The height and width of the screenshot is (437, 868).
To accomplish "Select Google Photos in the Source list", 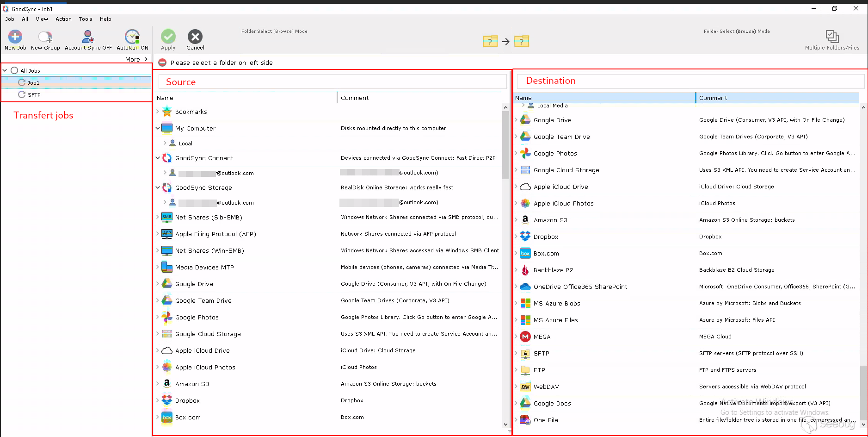I will pyautogui.click(x=197, y=317).
